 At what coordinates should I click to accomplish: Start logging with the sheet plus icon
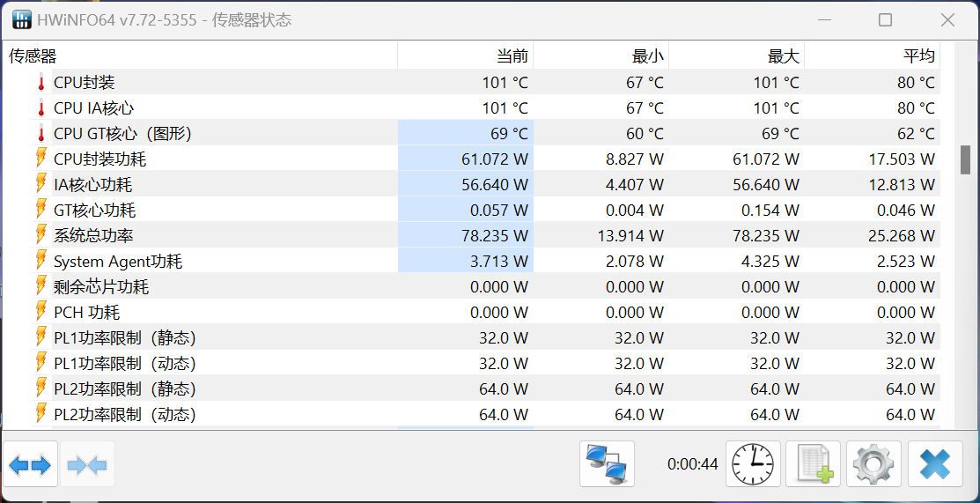813,464
